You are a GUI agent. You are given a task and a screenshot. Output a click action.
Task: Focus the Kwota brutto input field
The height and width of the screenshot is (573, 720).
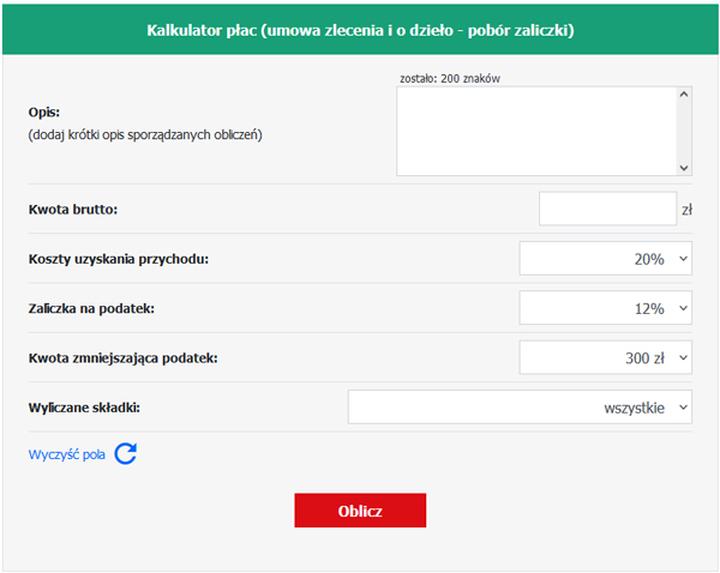tap(607, 209)
